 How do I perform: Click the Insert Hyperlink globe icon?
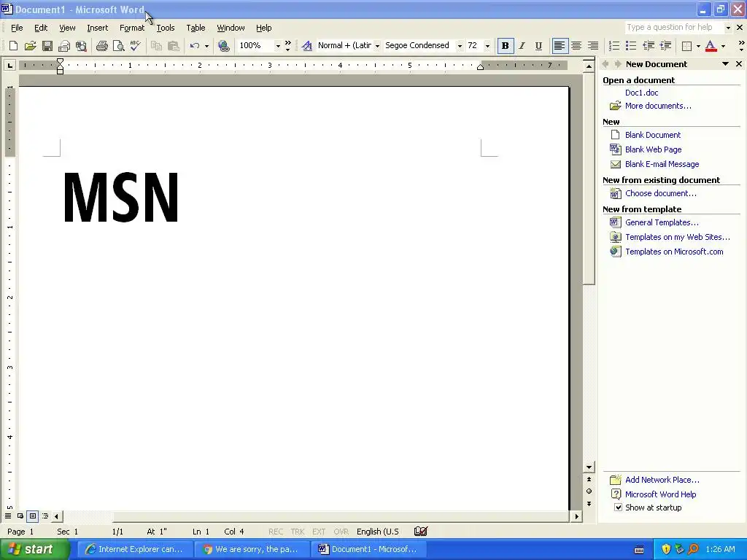pyautogui.click(x=223, y=46)
